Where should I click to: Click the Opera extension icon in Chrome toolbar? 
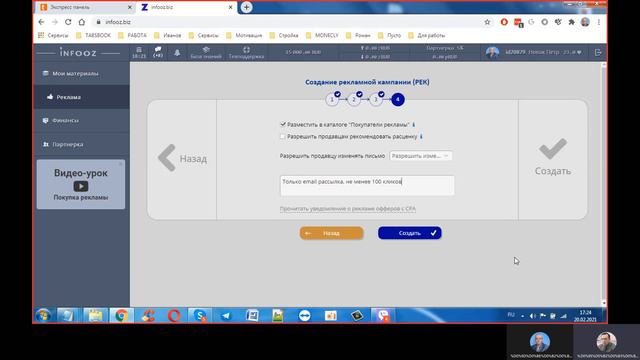pyautogui.click(x=504, y=22)
